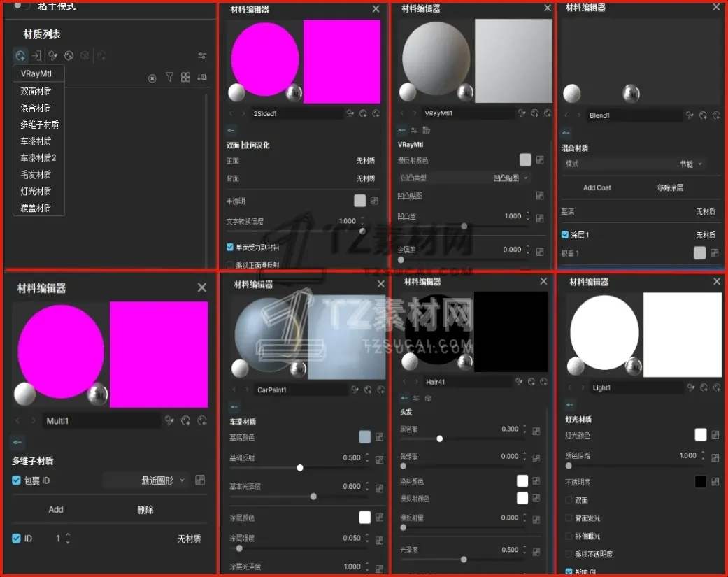Click the new material icon beside the Hair41 name

coord(531,382)
